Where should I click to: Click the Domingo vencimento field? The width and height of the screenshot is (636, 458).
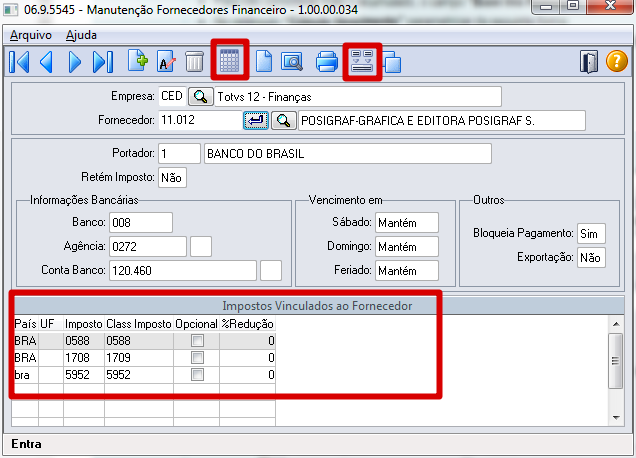pyautogui.click(x=407, y=247)
